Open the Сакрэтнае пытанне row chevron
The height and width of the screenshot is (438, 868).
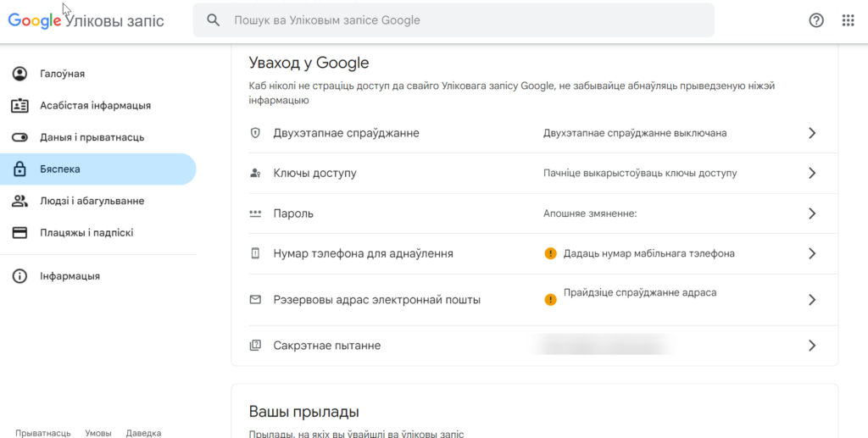[x=812, y=346]
